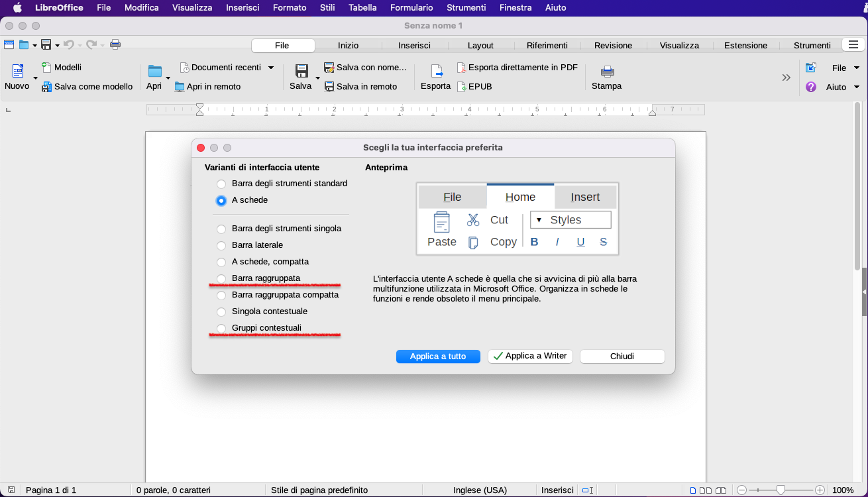Screen dimensions: 868x497
Task: Click the Chiudi button in dialog
Action: (622, 357)
